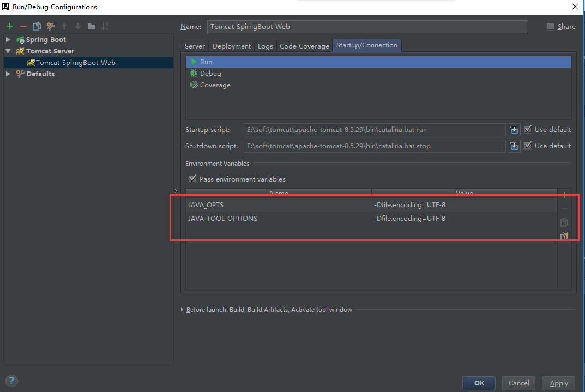Copy environment variable icon
Screen dimensions: 585x392
(564, 222)
